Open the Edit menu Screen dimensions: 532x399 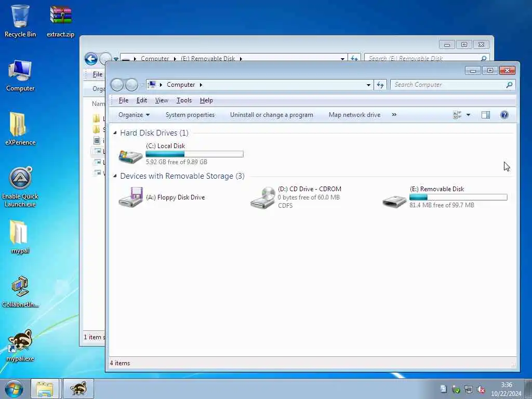click(141, 100)
